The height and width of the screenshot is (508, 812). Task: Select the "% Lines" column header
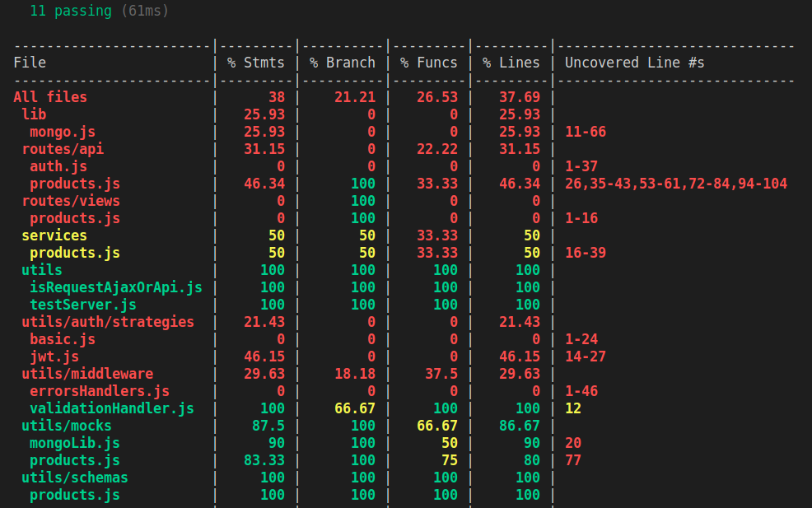click(511, 63)
